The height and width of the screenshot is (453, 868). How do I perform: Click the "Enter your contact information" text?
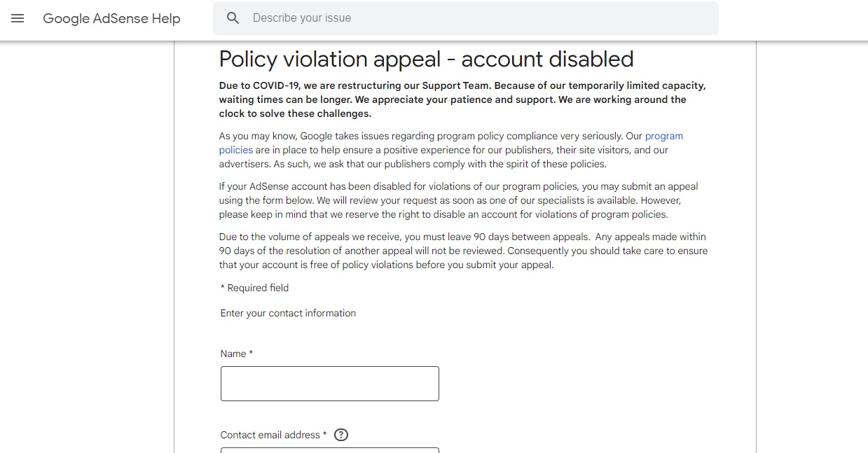(288, 313)
